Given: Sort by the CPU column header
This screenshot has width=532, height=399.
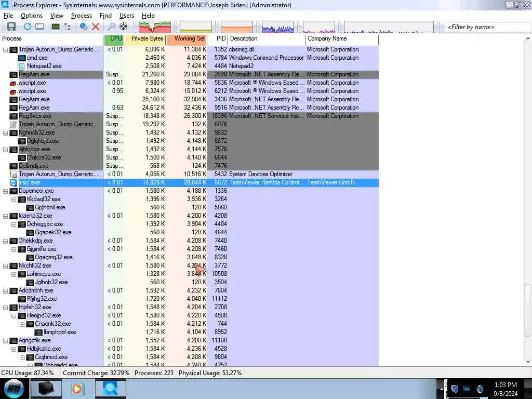Looking at the screenshot, I should tap(114, 38).
